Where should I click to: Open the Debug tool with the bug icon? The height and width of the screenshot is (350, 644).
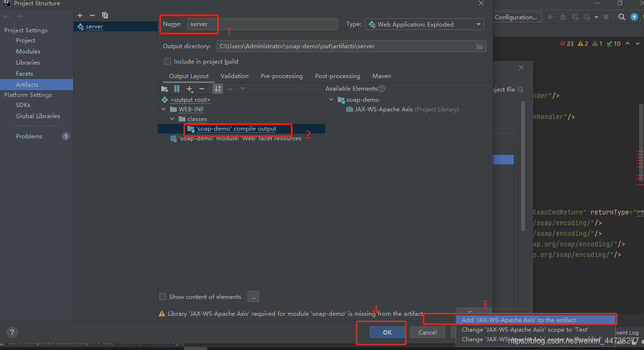coord(563,17)
